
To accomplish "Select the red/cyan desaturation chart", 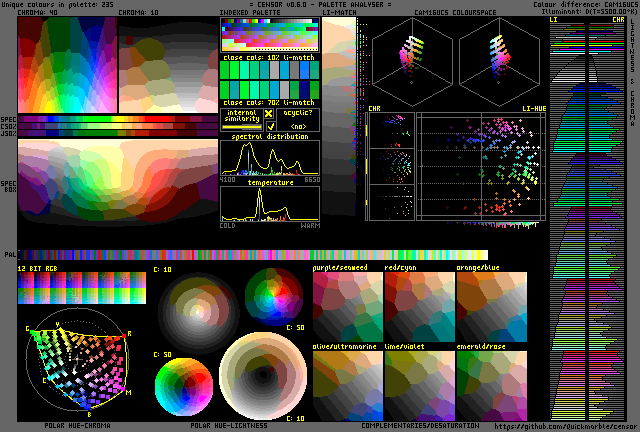I will coord(419,309).
